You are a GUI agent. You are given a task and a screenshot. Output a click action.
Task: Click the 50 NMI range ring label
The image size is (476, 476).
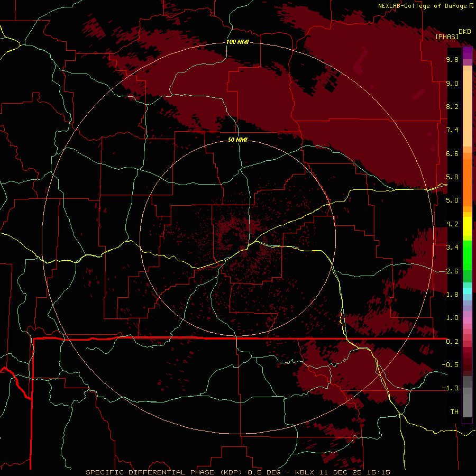click(x=237, y=140)
